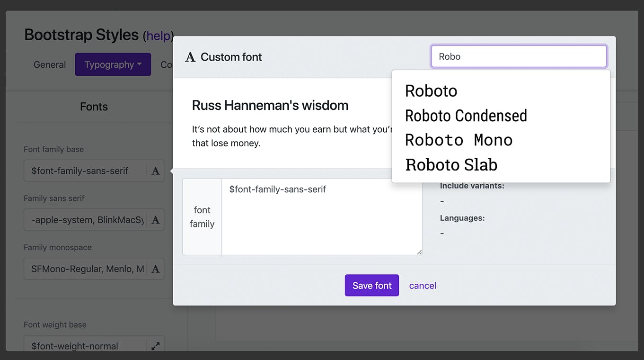Click the Family sans serif input field
644x360 pixels.
pos(85,220)
